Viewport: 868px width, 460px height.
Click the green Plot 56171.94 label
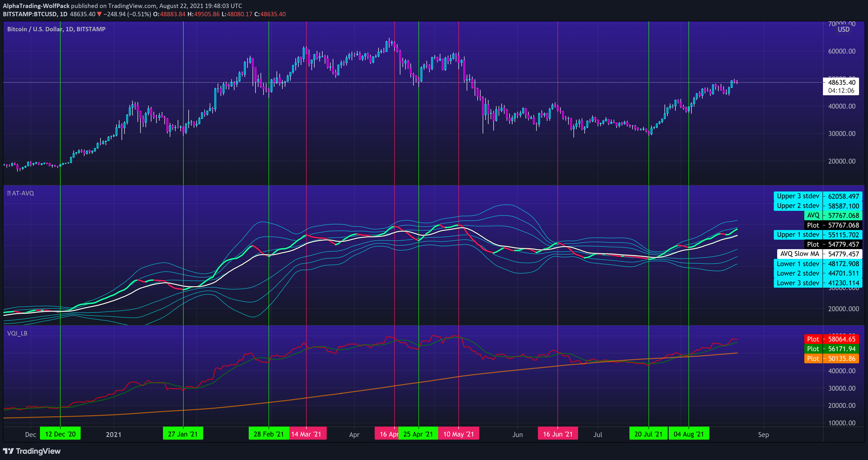click(831, 349)
